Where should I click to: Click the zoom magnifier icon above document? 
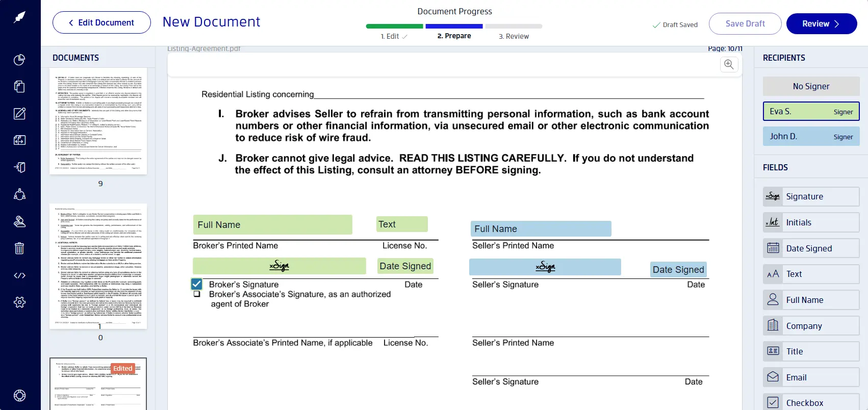pyautogui.click(x=729, y=64)
